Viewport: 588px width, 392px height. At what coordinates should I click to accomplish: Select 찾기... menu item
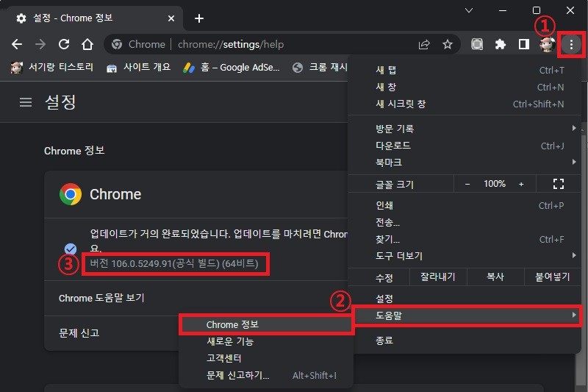tap(465, 239)
